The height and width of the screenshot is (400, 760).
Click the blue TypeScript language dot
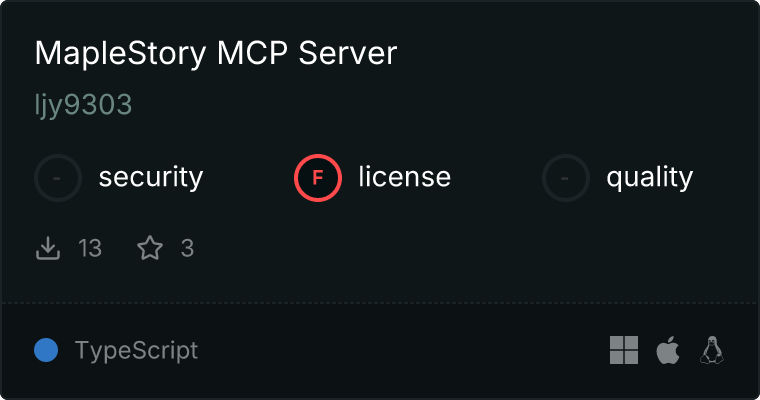coord(46,350)
